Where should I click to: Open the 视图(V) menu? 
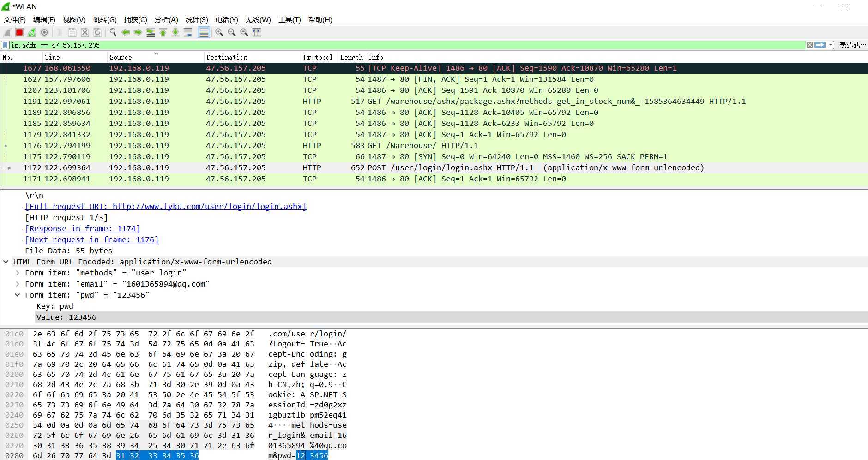(74, 19)
